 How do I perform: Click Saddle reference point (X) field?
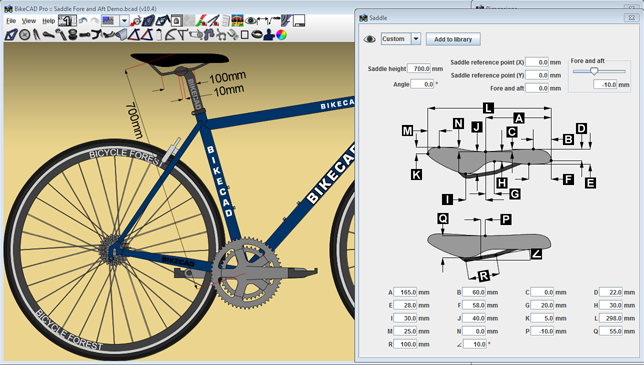click(537, 62)
